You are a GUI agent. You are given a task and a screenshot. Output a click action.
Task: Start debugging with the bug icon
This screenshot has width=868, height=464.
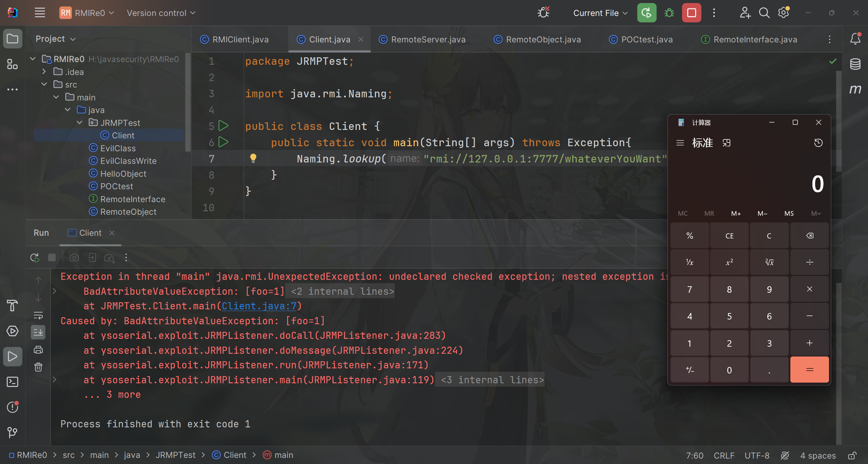[669, 13]
